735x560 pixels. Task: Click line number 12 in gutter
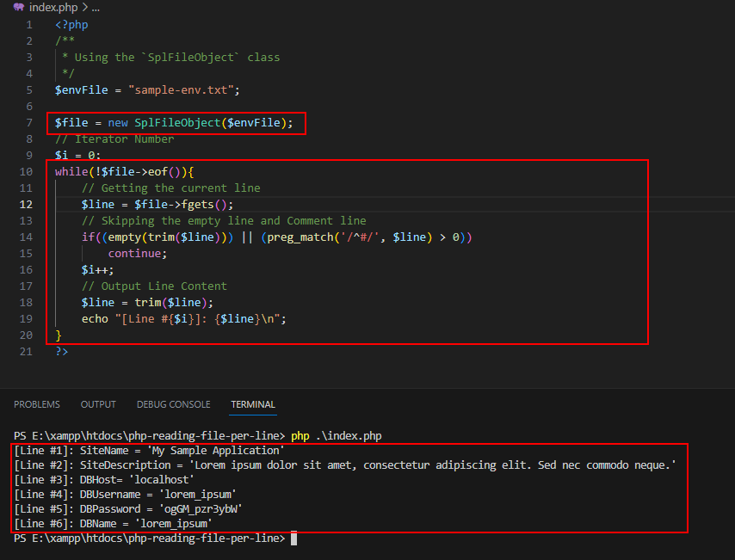point(26,205)
